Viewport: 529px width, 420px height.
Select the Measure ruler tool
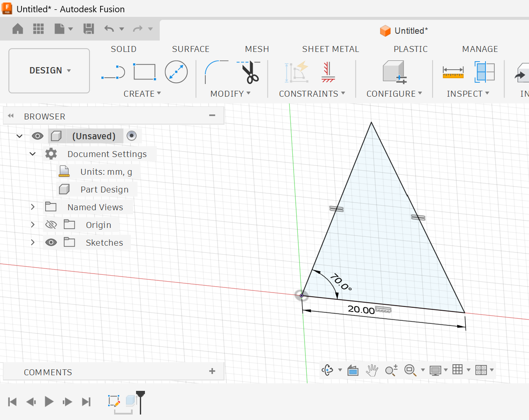click(x=453, y=72)
